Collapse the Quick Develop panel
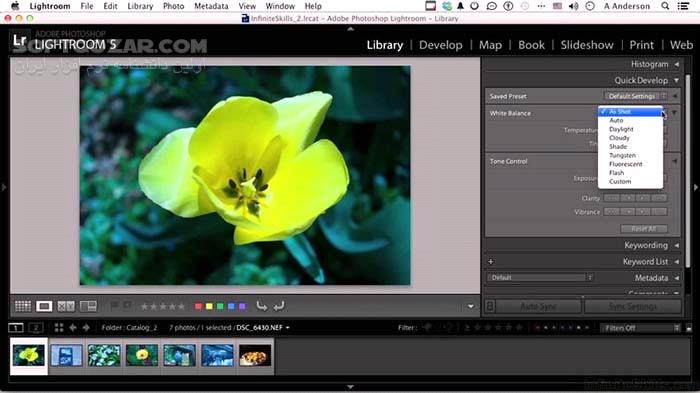This screenshot has height=393, width=700. [677, 80]
